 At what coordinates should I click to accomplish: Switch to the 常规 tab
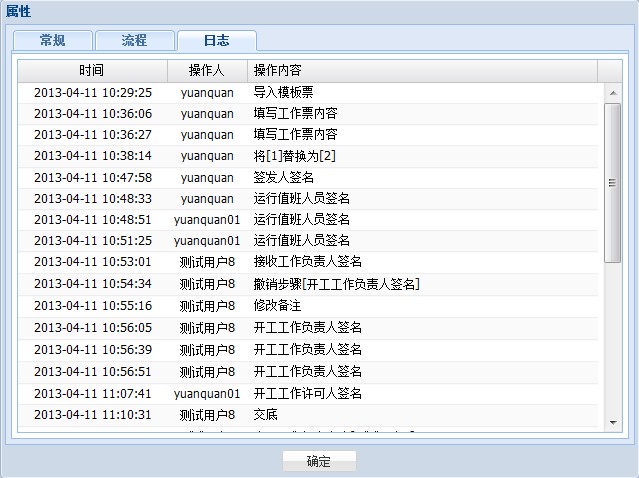52,41
